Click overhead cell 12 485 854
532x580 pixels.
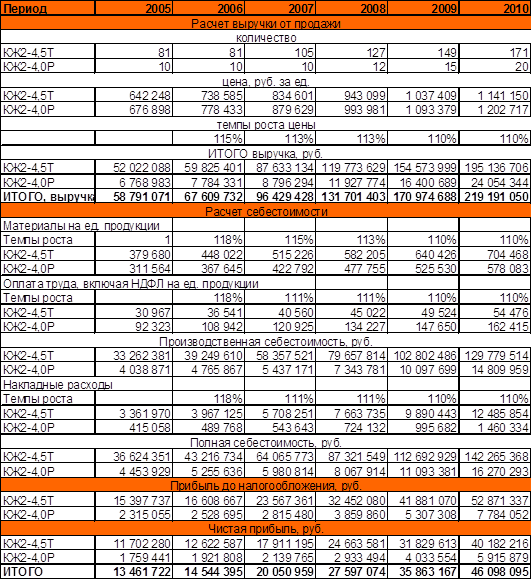495,413
